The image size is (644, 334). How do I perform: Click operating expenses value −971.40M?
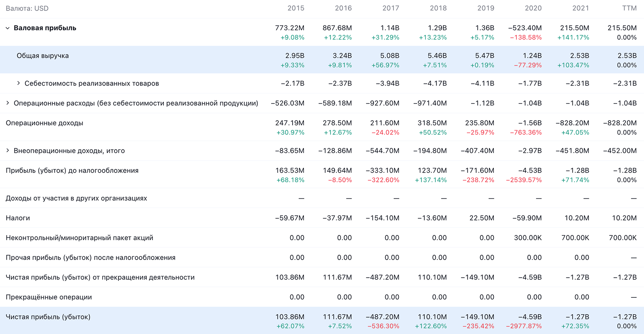click(430, 103)
